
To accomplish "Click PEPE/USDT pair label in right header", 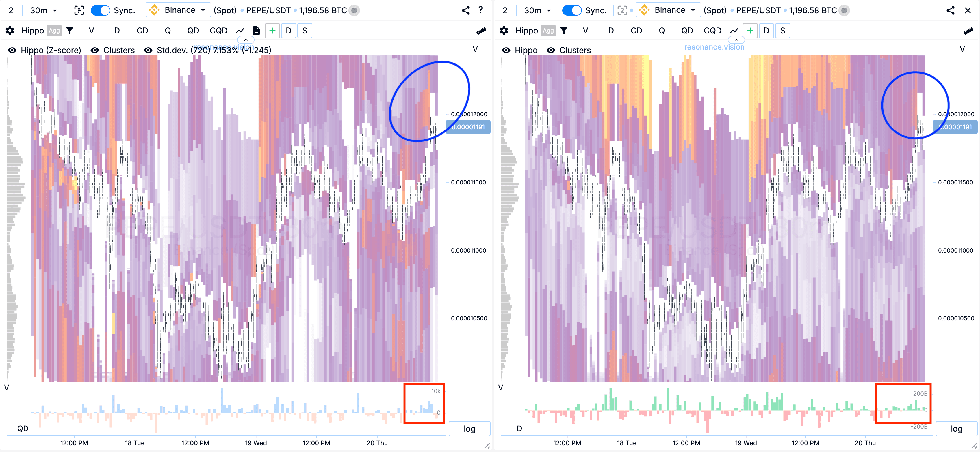I will coord(758,10).
